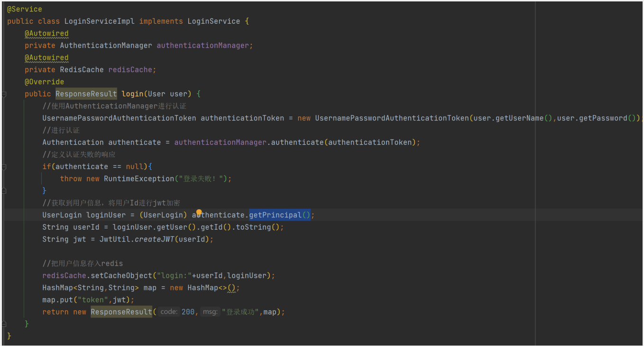The height and width of the screenshot is (346, 644).
Task: Click the msg: inlay parameter hint
Action: [x=210, y=311]
